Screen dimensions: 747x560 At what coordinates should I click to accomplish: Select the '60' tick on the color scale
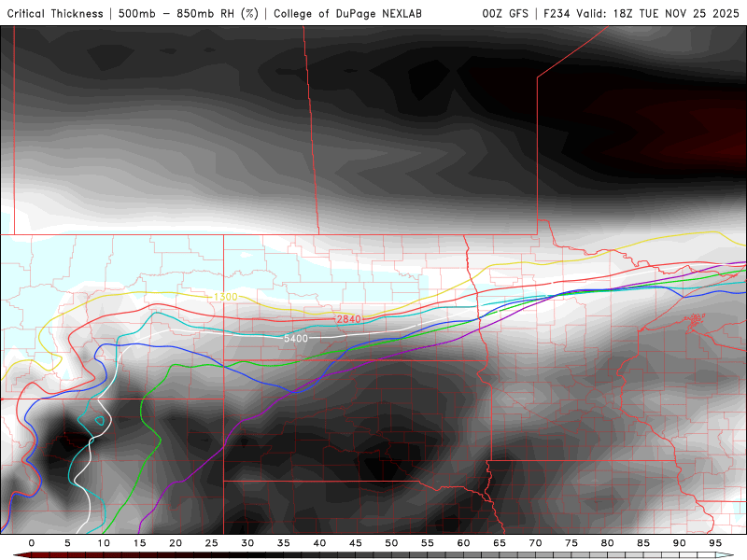pyautogui.click(x=463, y=543)
